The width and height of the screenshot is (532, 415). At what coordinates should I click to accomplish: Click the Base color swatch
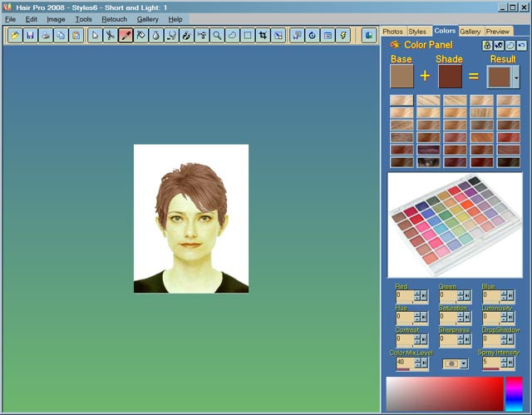click(x=401, y=77)
